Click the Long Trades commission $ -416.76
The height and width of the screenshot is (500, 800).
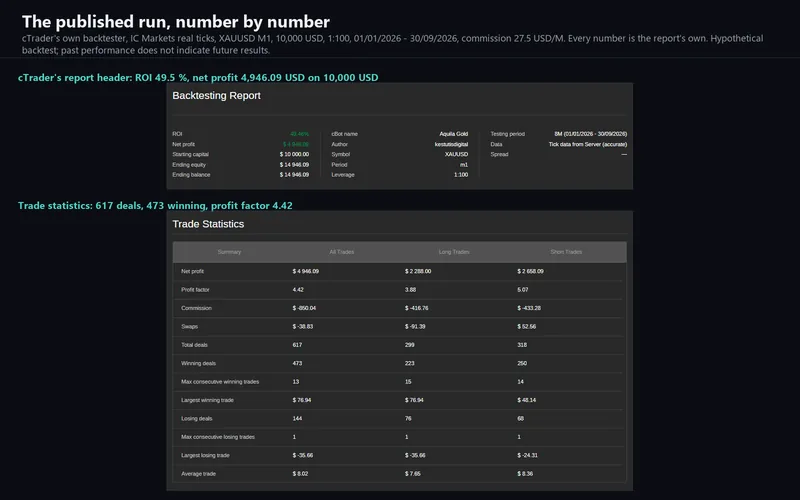tap(416, 308)
